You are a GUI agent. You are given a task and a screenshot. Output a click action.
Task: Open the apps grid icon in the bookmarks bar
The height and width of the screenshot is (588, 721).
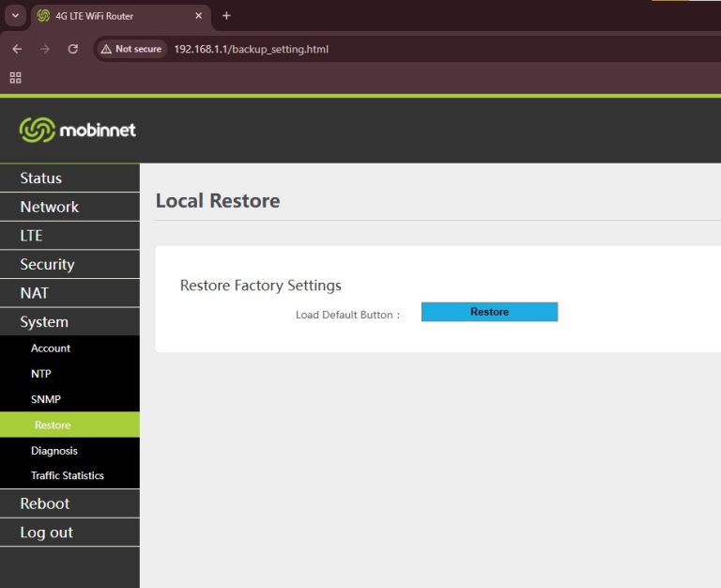coord(15,78)
